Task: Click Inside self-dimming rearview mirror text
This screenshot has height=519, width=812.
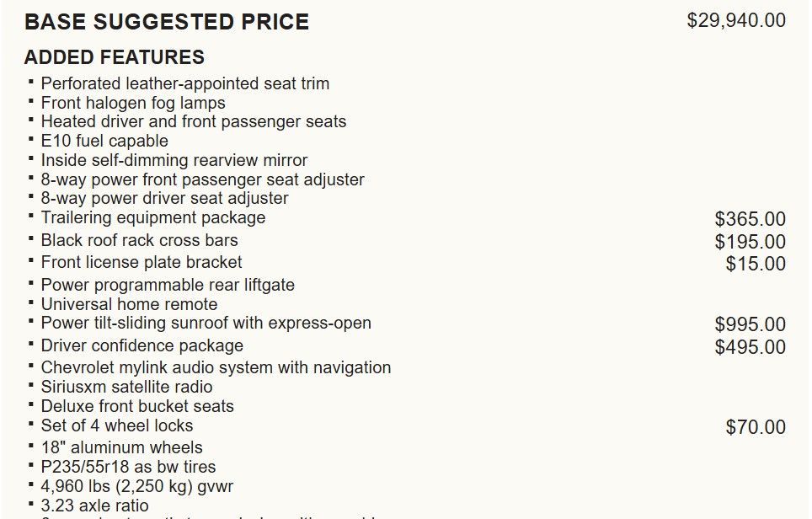Action: pos(174,160)
